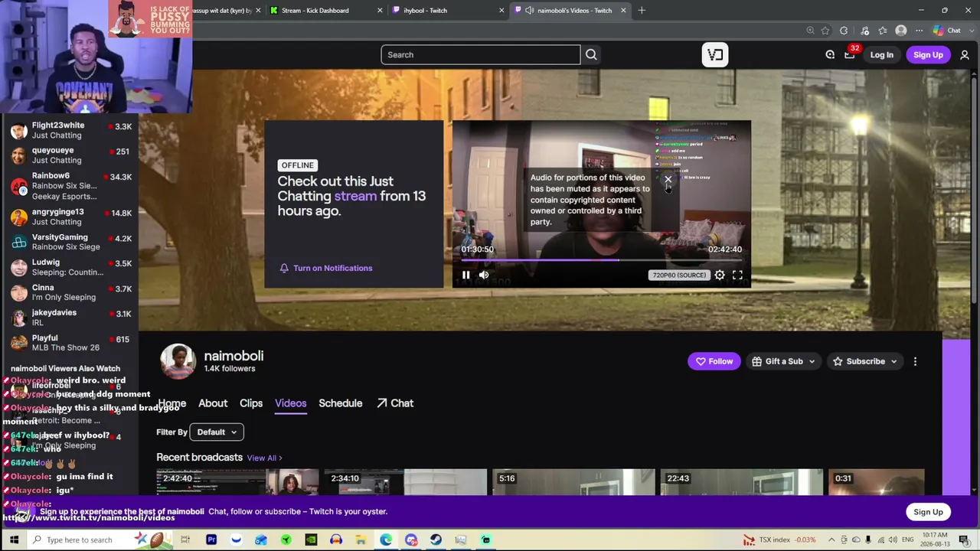
Task: Select the Videos channel tab
Action: (290, 403)
